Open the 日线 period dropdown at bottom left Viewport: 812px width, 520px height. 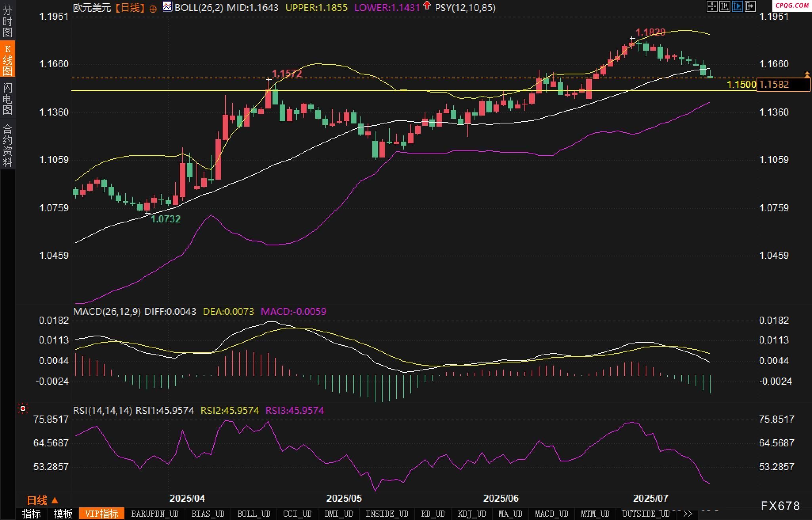pyautogui.click(x=42, y=501)
